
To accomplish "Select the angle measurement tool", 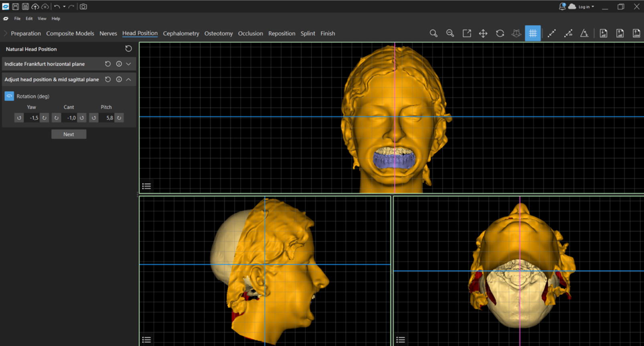I will pos(584,33).
